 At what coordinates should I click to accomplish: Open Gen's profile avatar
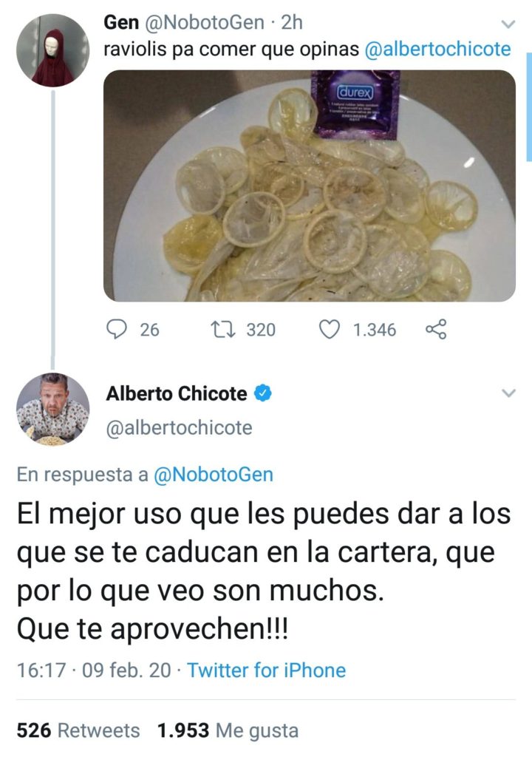pos(52,50)
